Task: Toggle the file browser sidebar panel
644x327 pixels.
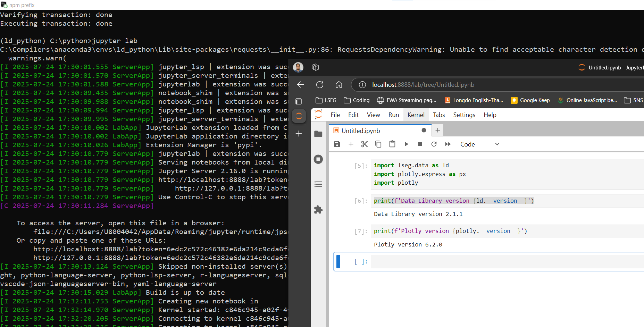Action: [318, 134]
